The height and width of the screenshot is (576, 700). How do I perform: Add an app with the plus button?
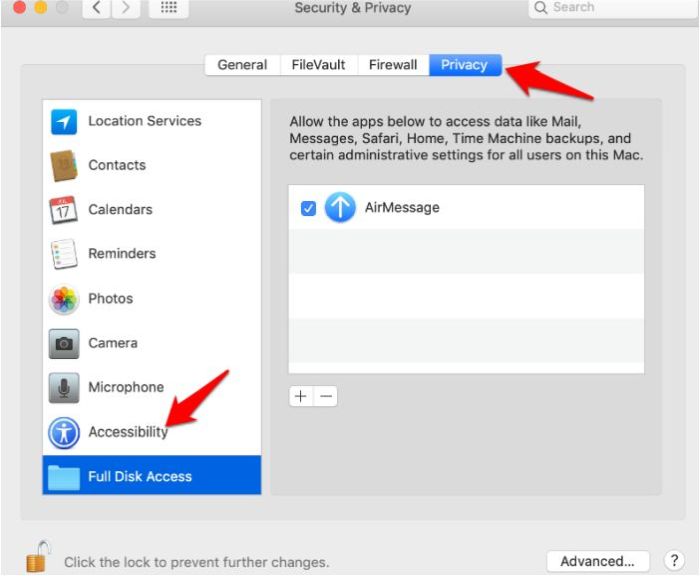tap(301, 397)
